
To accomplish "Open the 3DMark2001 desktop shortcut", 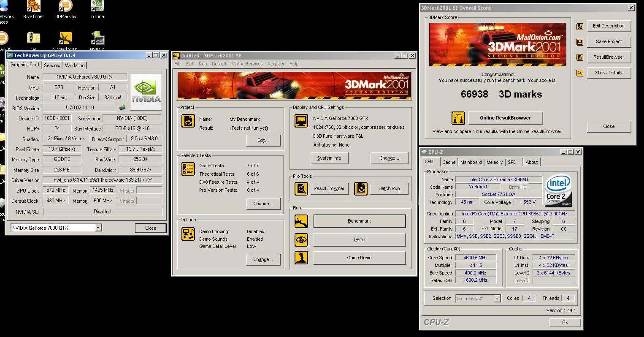I will (x=65, y=38).
